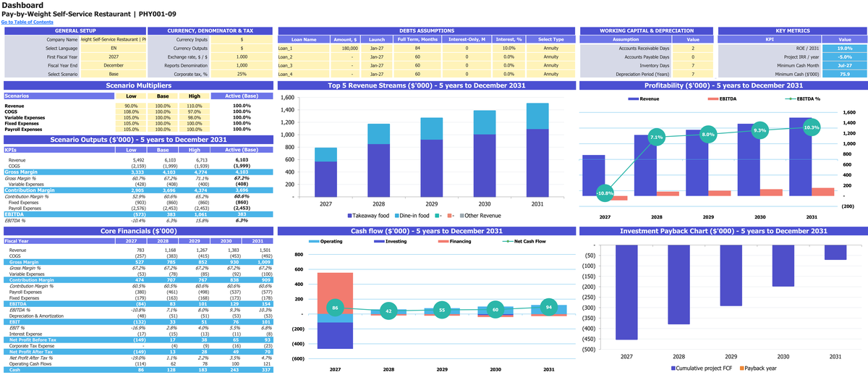The height and width of the screenshot is (375, 868).
Task: Open the Loan_1 Select Type Annuity dropdown
Action: coord(550,48)
